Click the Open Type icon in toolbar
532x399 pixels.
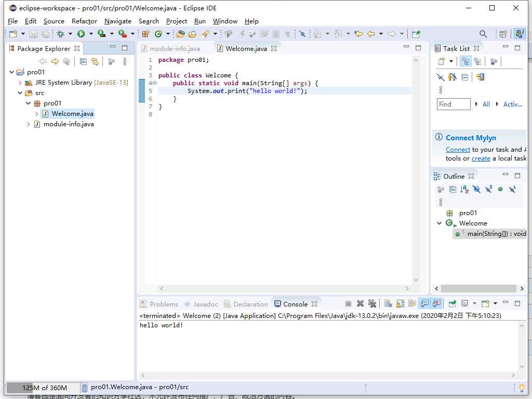tap(180, 34)
